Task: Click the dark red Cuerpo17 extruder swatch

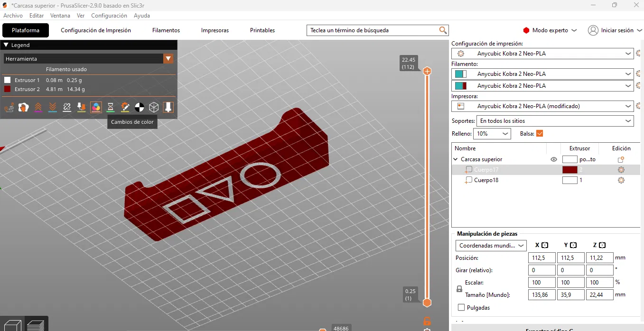Action: pyautogui.click(x=569, y=170)
